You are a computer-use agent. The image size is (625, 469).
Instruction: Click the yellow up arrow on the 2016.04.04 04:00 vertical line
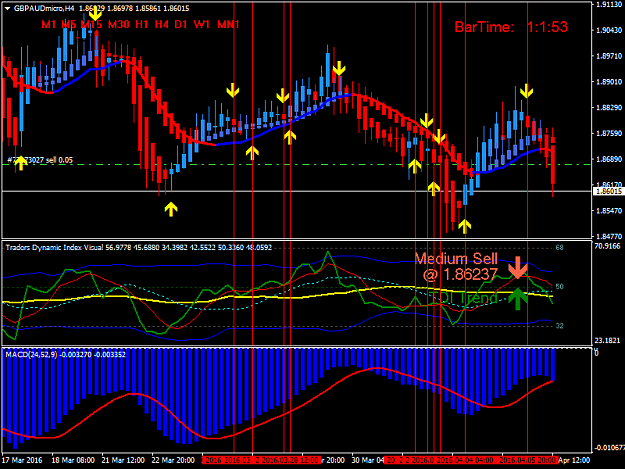pyautogui.click(x=464, y=226)
